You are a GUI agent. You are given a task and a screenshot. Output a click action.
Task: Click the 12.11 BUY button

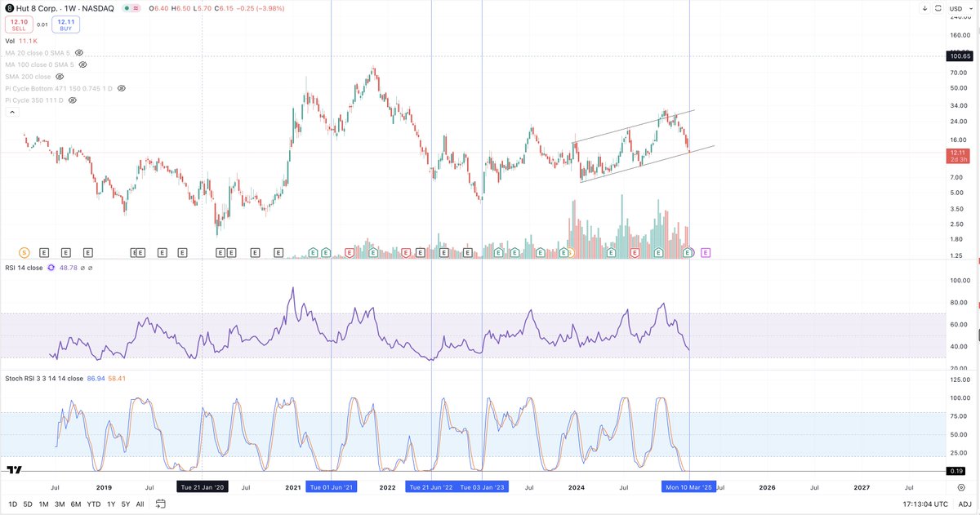66,24
